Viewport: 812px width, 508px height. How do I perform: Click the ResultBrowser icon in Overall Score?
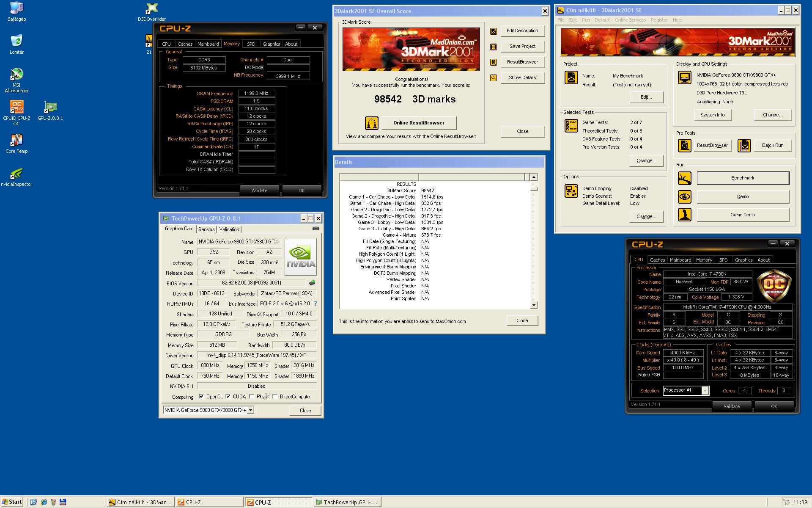tap(494, 62)
